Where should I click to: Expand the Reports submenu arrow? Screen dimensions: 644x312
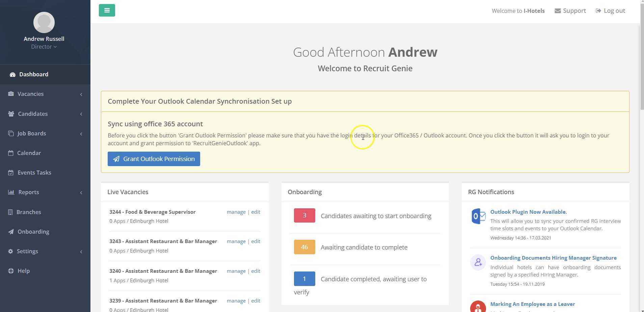(81, 192)
